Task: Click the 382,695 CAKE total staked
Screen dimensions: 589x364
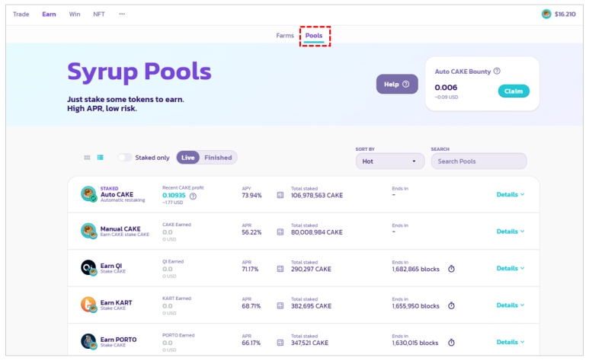Action: pyautogui.click(x=311, y=306)
